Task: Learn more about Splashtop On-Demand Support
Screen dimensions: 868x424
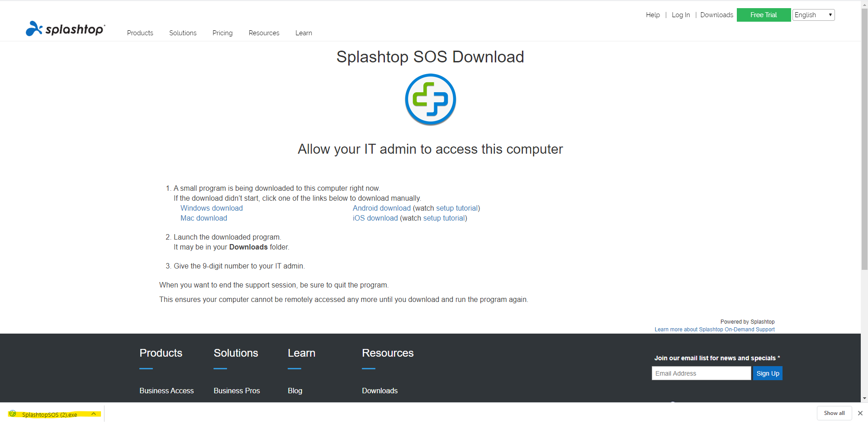Action: (x=715, y=330)
